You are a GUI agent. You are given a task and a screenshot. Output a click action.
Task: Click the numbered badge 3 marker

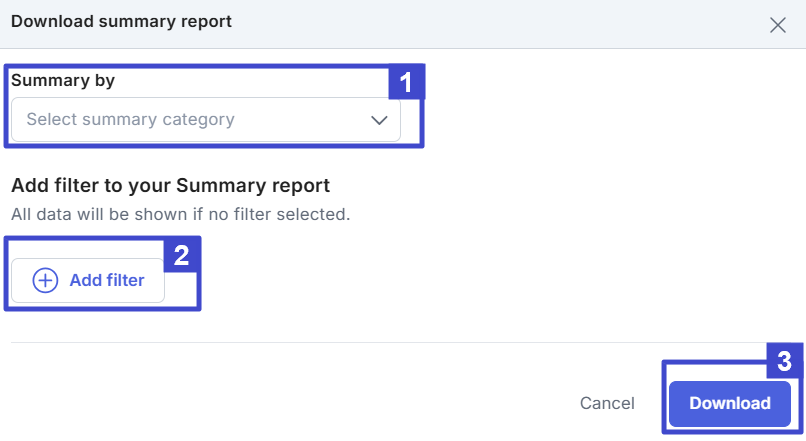point(785,361)
